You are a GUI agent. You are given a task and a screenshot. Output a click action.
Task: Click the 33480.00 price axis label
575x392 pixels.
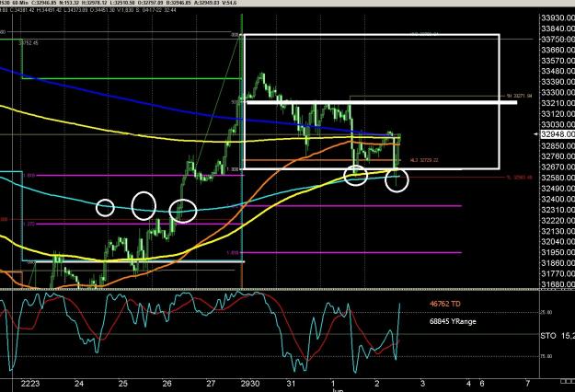click(x=558, y=71)
